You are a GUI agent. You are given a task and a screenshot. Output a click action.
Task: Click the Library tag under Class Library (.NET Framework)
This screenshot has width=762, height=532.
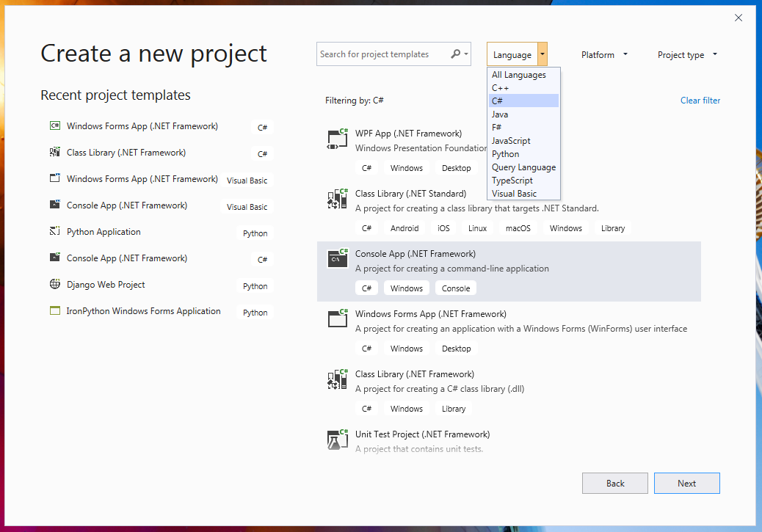click(454, 409)
